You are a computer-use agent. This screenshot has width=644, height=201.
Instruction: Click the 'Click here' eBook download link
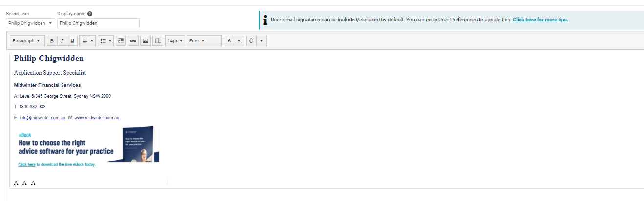pyautogui.click(x=27, y=165)
